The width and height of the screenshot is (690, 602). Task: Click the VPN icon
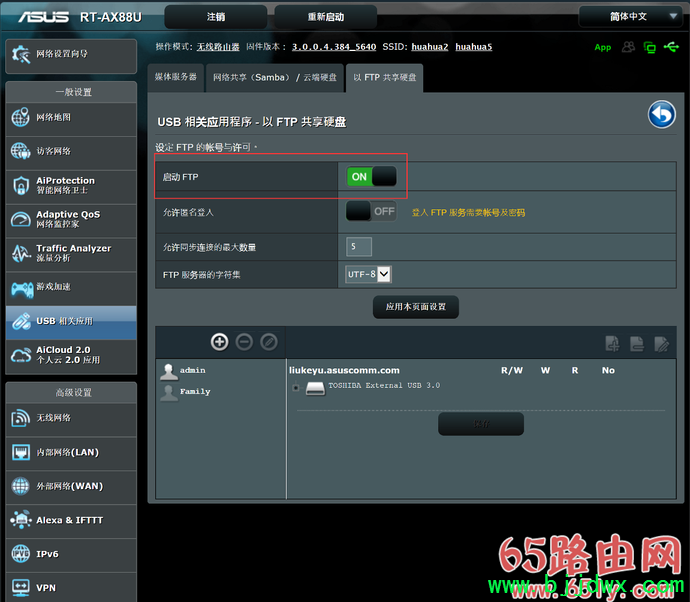[x=21, y=587]
